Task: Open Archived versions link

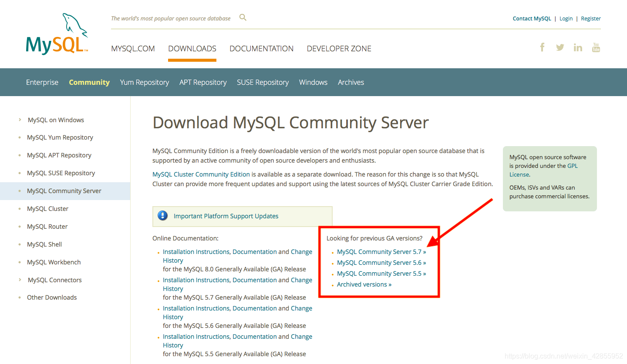Action: click(x=364, y=284)
